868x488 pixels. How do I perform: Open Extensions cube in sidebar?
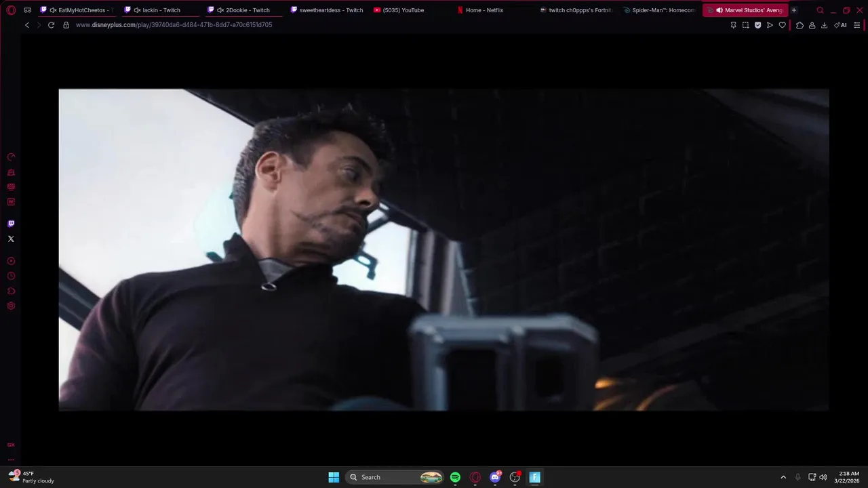pyautogui.click(x=11, y=291)
